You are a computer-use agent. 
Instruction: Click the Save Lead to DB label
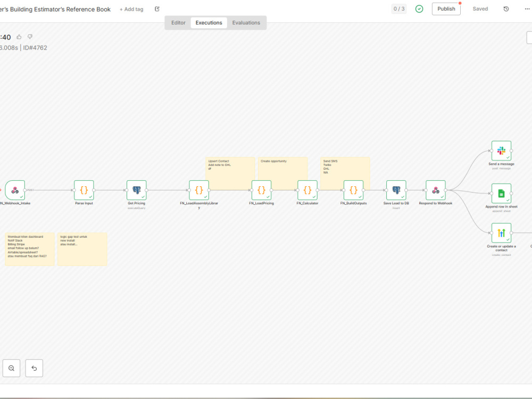[x=396, y=203]
